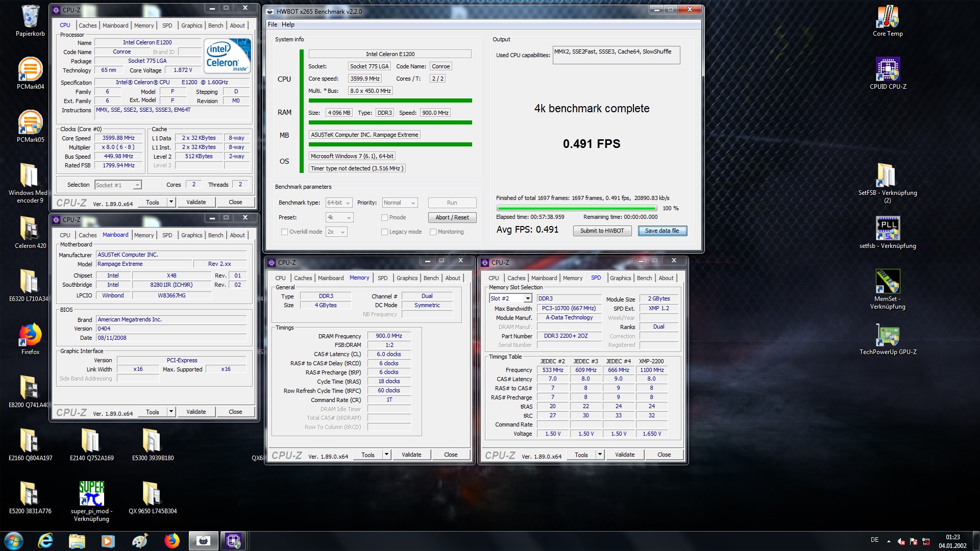Viewport: 980px width, 551px height.
Task: Switch to the Bench tab in the top CPU-Z window
Action: coord(215,26)
